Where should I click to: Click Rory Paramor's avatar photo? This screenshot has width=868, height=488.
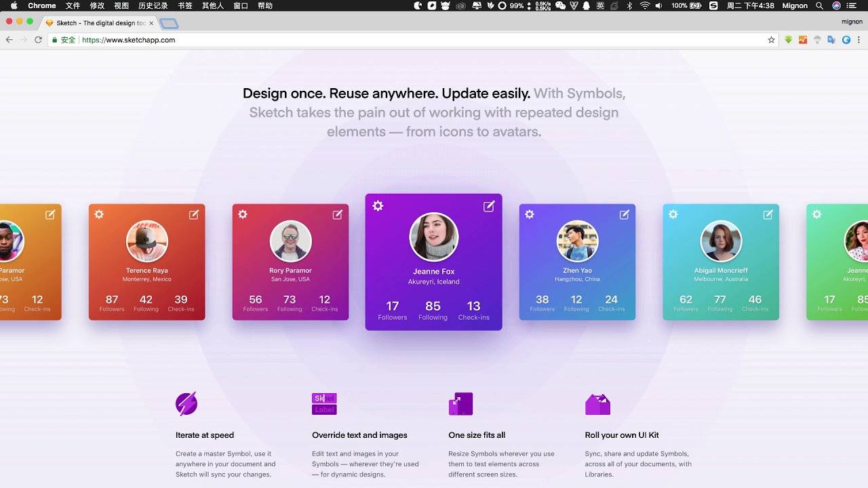pos(290,241)
